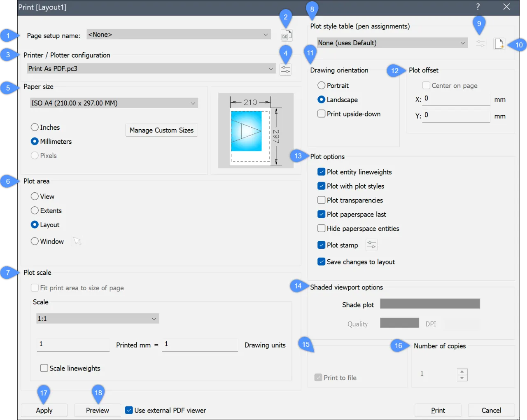Enable Scale lineweights
The height and width of the screenshot is (420, 527).
click(x=44, y=368)
